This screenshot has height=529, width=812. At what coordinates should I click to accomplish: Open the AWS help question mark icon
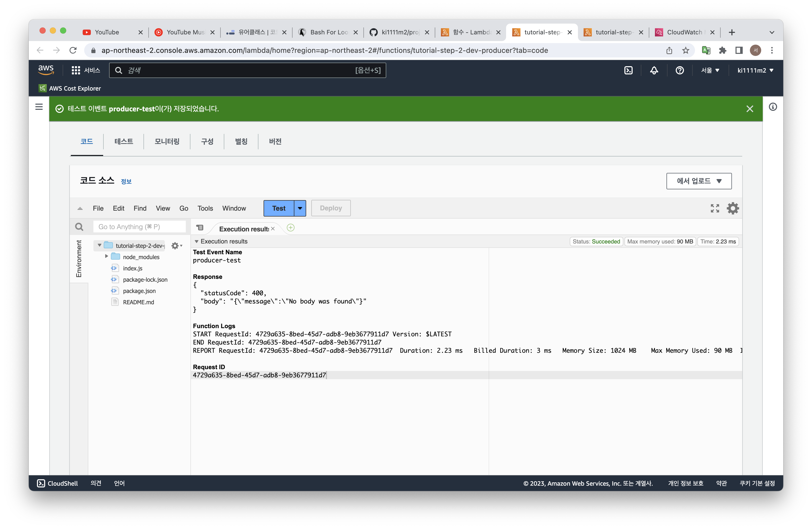(679, 70)
